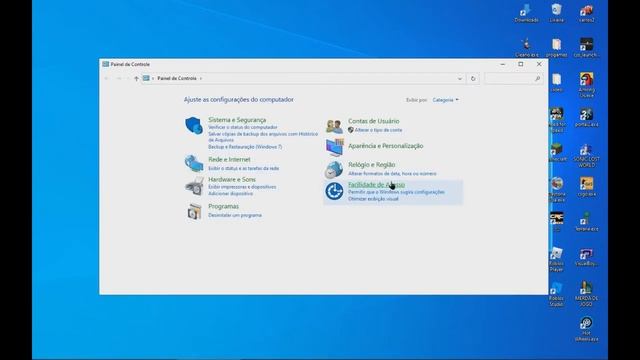
Task: Open the Exibir por Categoria dropdown
Action: (445, 100)
